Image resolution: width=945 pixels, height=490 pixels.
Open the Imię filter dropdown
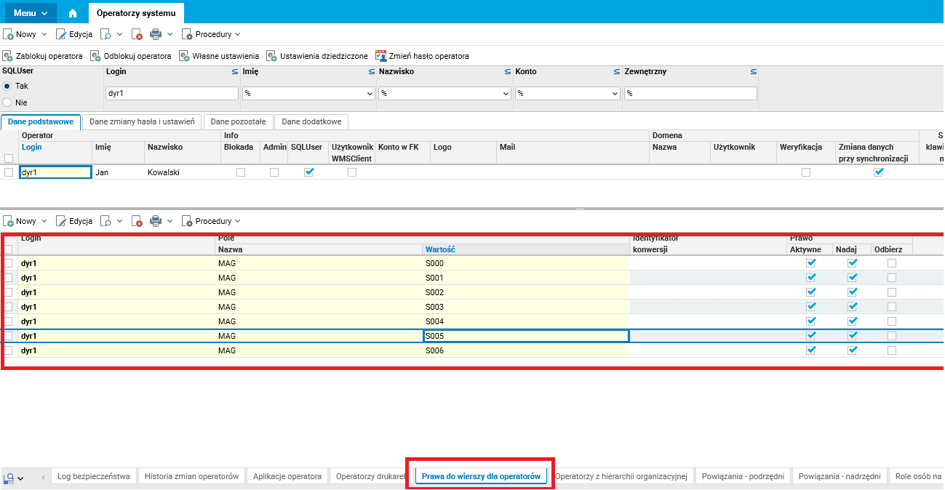coord(369,93)
